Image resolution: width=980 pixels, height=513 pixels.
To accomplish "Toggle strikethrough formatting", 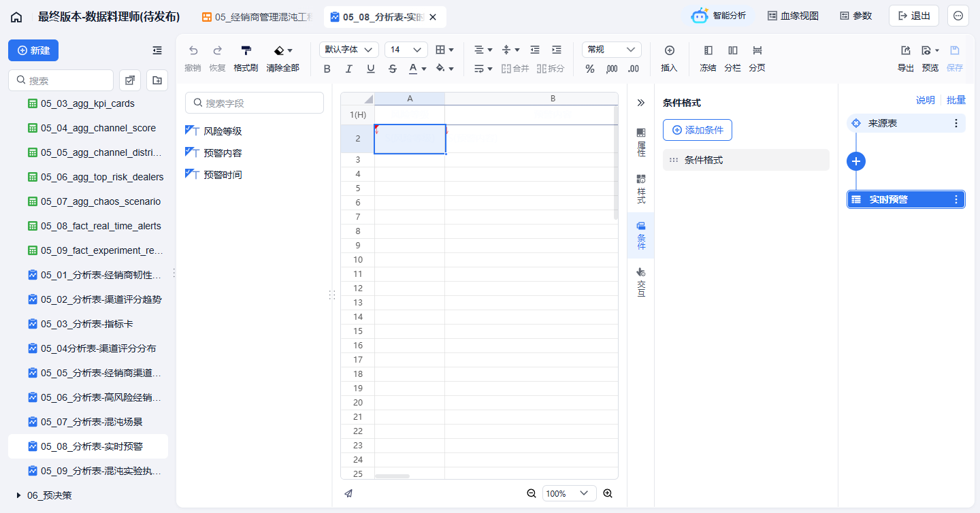I will pos(393,69).
